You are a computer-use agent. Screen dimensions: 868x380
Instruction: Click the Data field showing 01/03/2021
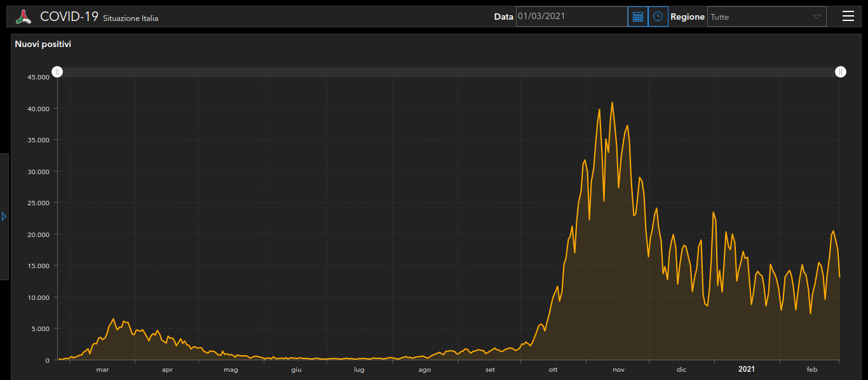click(x=571, y=17)
